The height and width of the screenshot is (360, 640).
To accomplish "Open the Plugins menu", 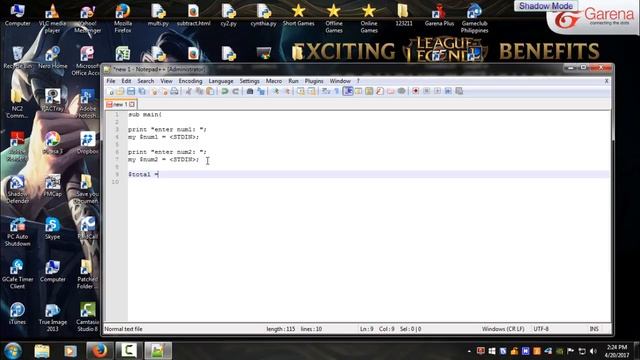I will point(314,81).
